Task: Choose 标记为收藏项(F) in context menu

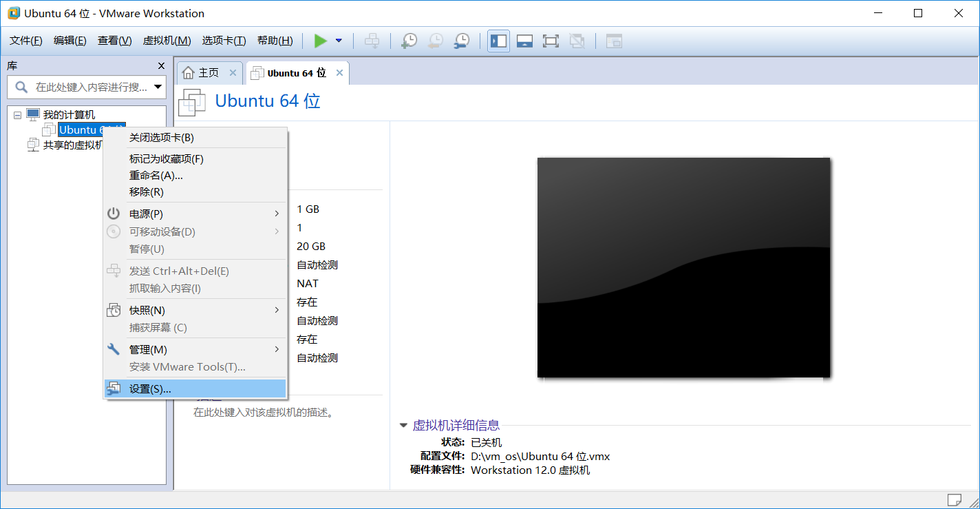Action: [x=195, y=159]
